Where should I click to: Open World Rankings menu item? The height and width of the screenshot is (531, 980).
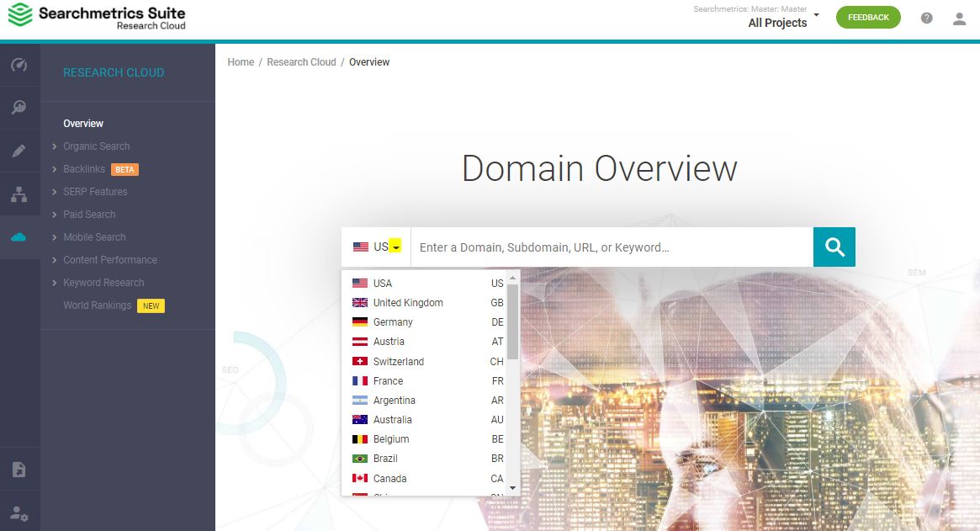pos(97,305)
